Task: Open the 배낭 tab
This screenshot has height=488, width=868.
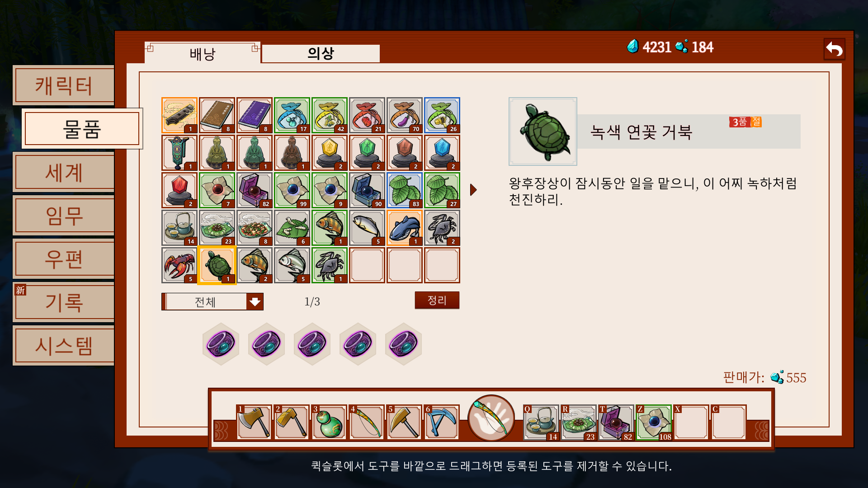Action: [203, 53]
